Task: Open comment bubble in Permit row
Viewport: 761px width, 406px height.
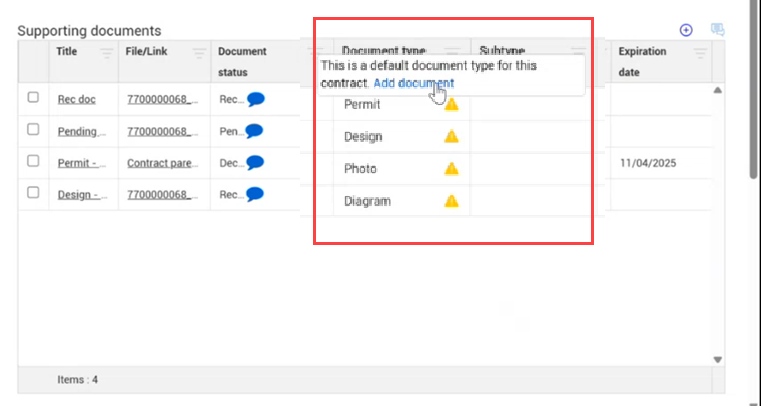Action: click(255, 162)
